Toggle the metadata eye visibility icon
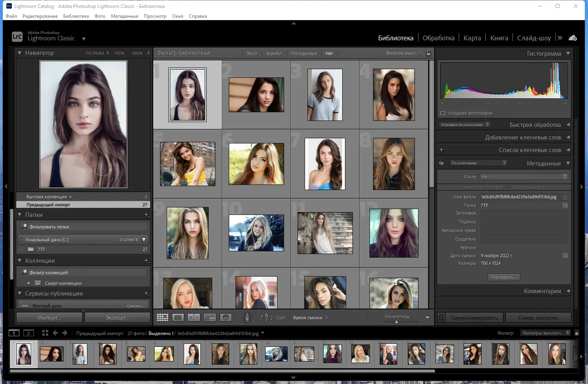588x384 pixels. [441, 163]
